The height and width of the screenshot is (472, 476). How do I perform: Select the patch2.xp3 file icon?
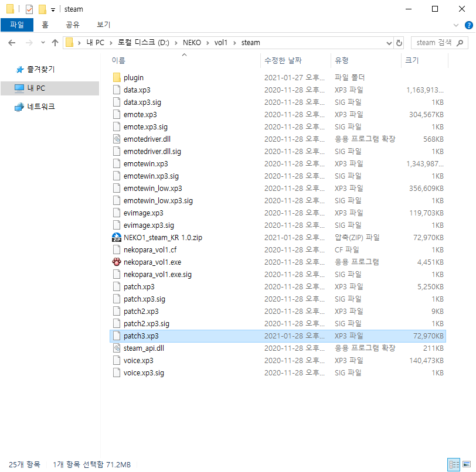point(117,311)
